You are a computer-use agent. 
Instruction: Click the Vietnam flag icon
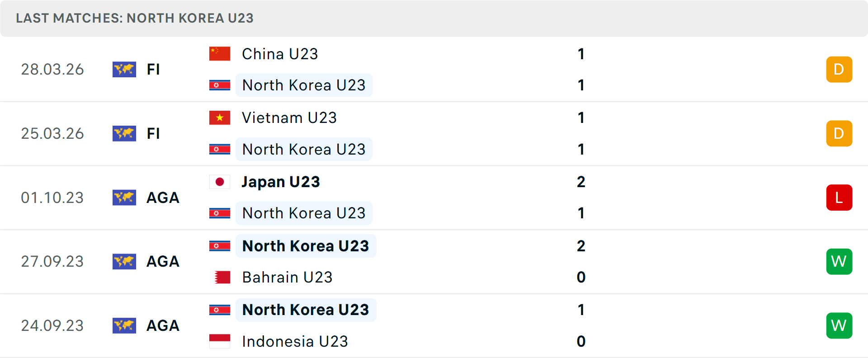[x=220, y=118]
